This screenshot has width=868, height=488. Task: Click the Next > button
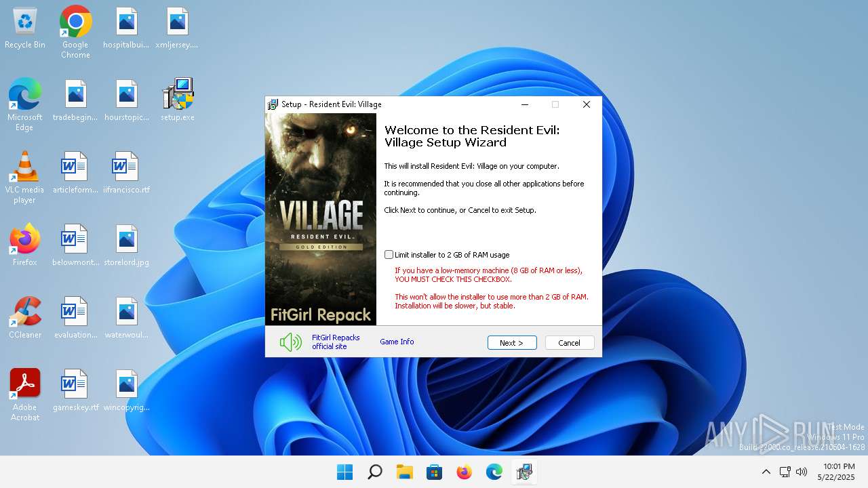(x=512, y=343)
